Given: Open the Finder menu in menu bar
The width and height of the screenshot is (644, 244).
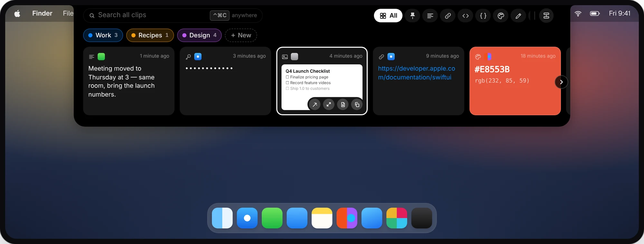Looking at the screenshot, I should point(42,13).
